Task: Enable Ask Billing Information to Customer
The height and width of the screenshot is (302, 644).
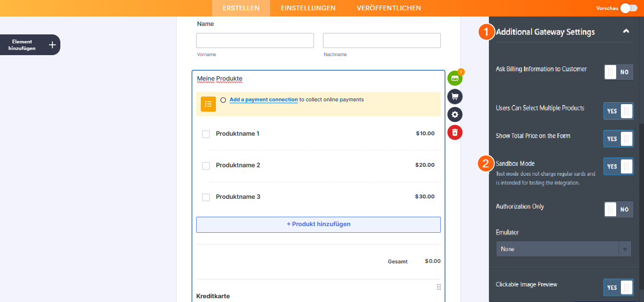Action: pyautogui.click(x=618, y=72)
